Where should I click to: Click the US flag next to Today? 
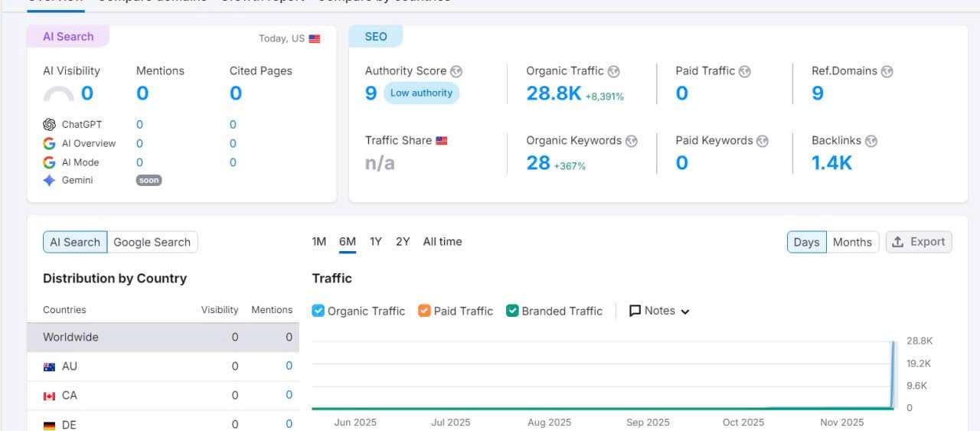(315, 39)
